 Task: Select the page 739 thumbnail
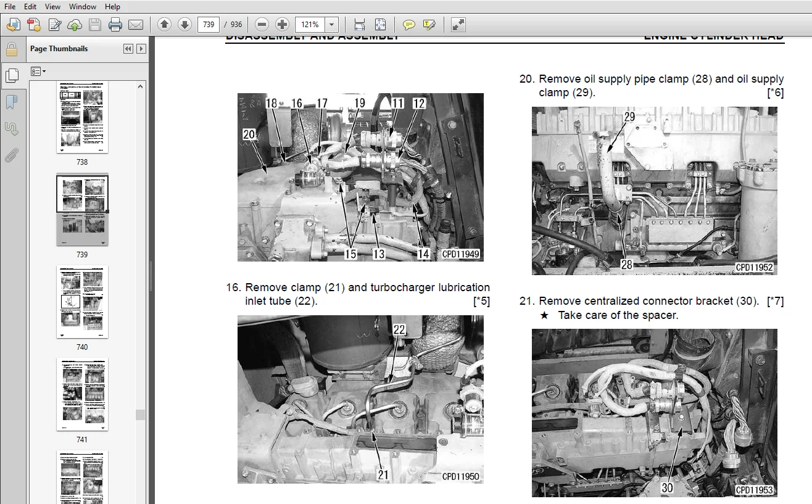coord(82,210)
